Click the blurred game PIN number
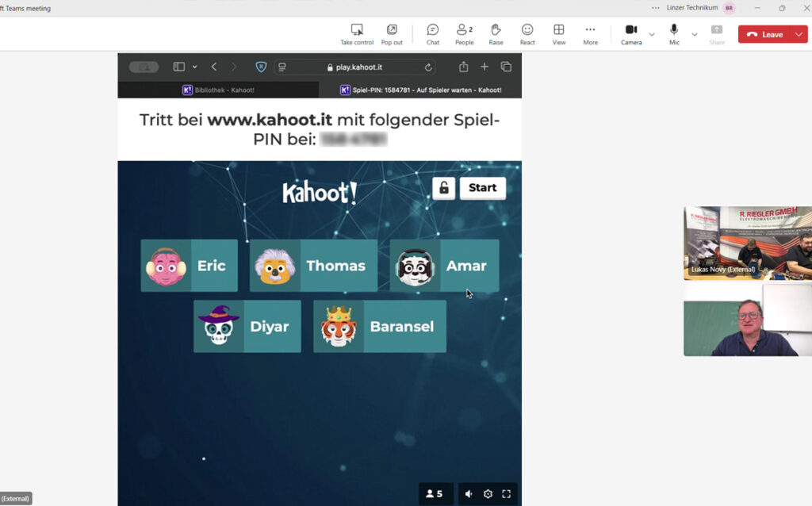The image size is (812, 506). coord(353,139)
